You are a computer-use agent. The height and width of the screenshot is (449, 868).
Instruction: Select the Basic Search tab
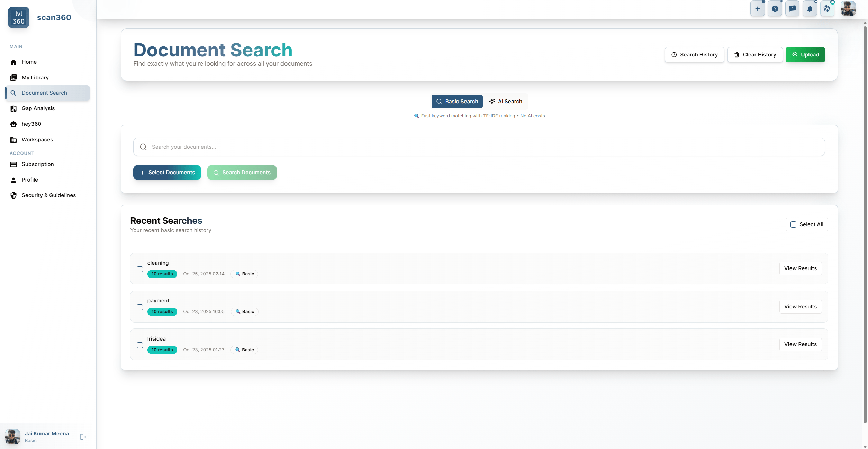point(457,101)
